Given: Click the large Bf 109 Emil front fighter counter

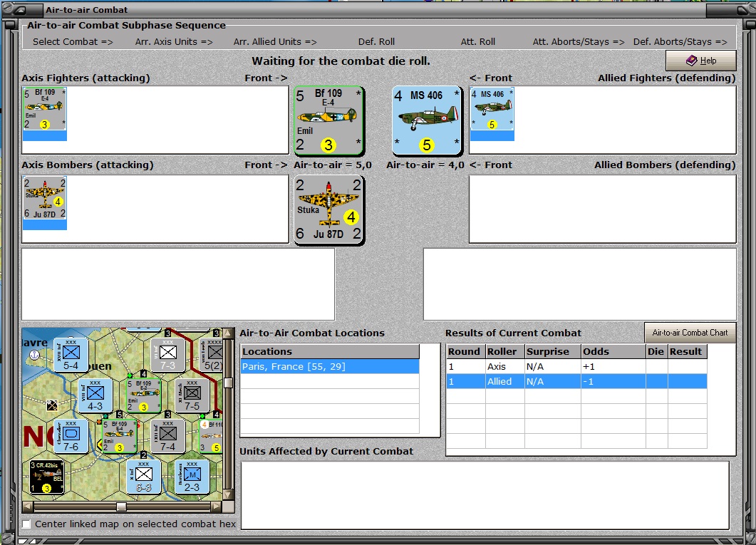Looking at the screenshot, I should [x=328, y=120].
